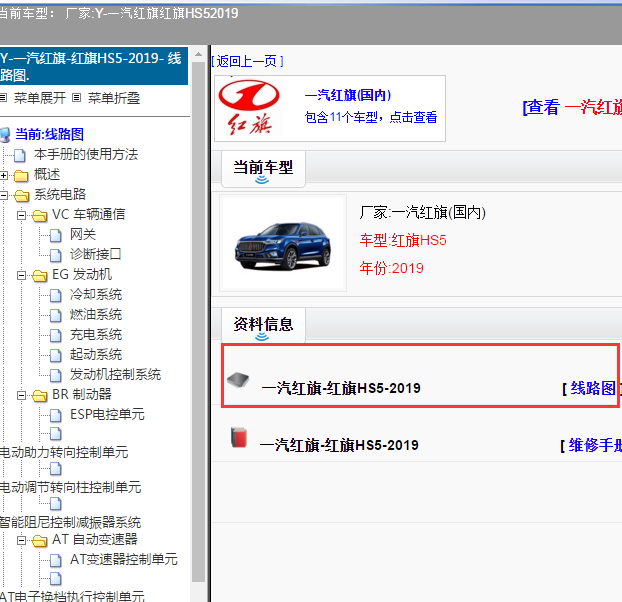This screenshot has width=622, height=602.
Task: Collapse the 系统电路 tree node
Action: [4, 195]
